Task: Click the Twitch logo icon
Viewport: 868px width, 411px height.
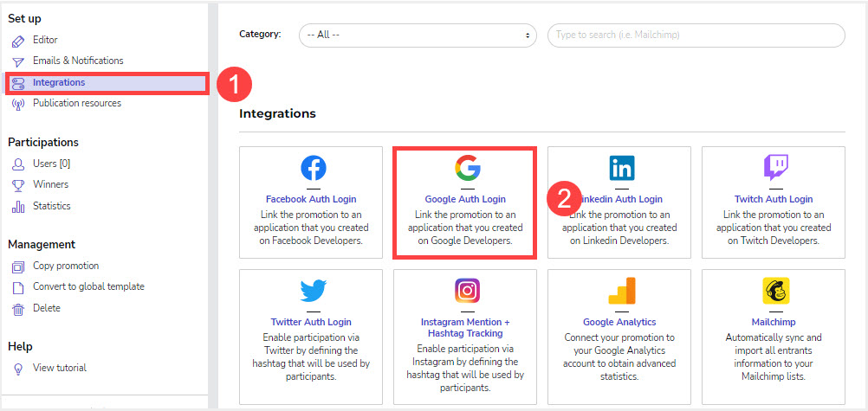Action: 776,168
